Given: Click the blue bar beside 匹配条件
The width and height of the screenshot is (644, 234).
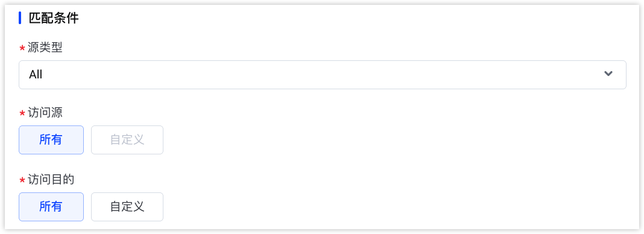Looking at the screenshot, I should coord(20,18).
